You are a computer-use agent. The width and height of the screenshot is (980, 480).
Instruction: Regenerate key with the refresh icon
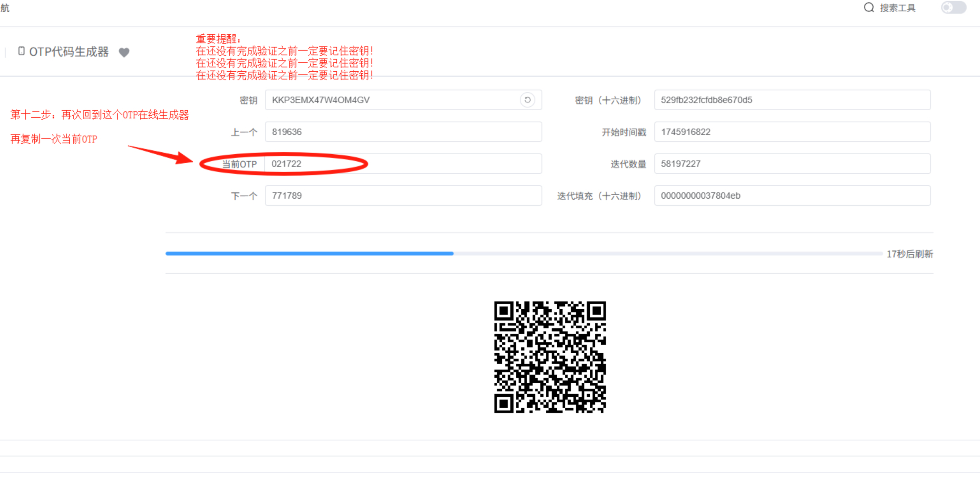coord(527,100)
